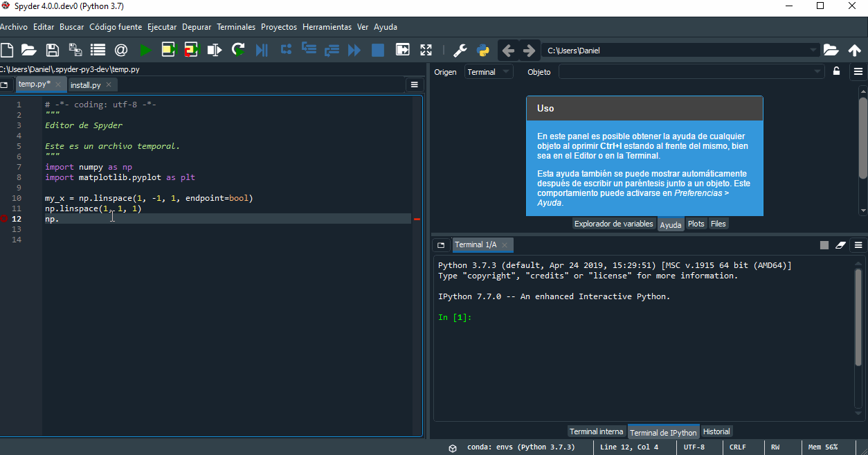Open Preferences with the wrench icon
This screenshot has height=455, width=868.
(x=460, y=51)
